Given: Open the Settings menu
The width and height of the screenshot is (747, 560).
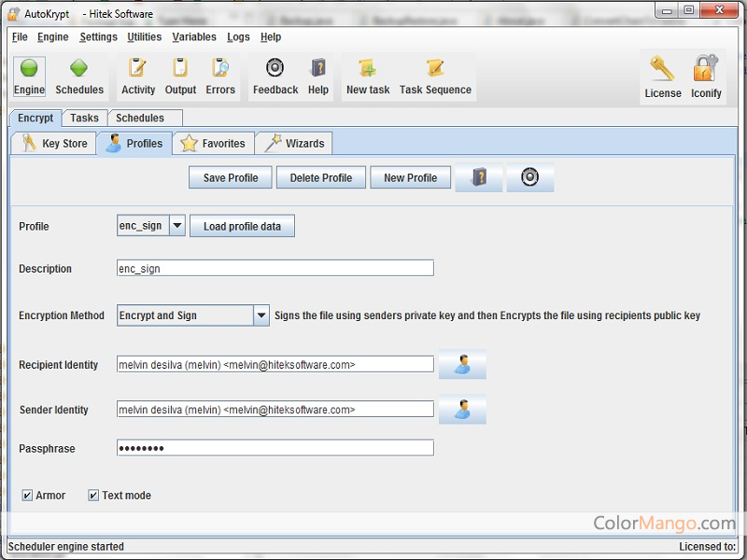Looking at the screenshot, I should point(98,36).
